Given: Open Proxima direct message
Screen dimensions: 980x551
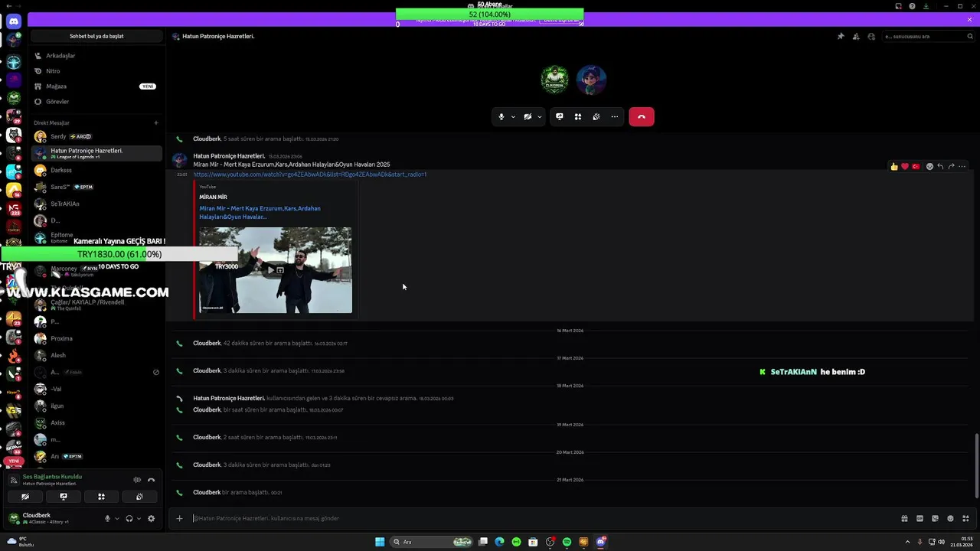Looking at the screenshot, I should coord(96,338).
